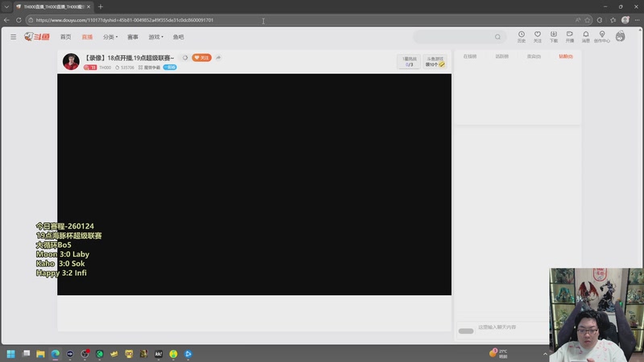The height and width of the screenshot is (362, 644).
Task: Open the 赛事 events page
Action: (133, 37)
